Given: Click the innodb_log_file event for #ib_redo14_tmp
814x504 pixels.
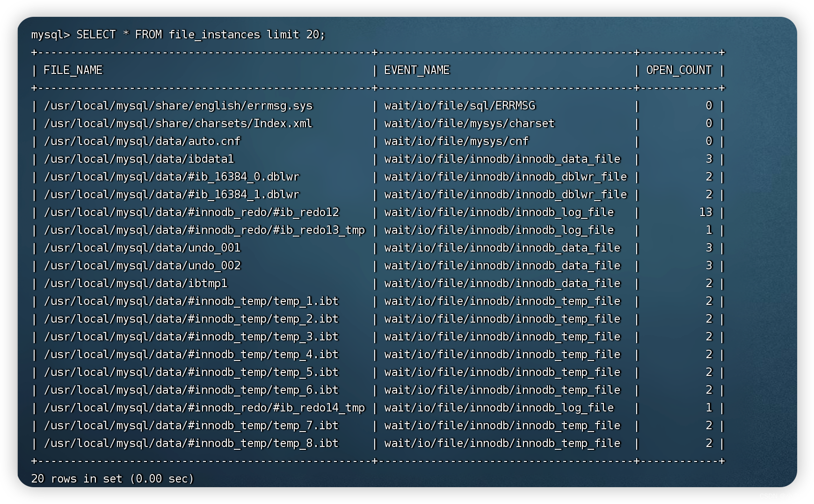Looking at the screenshot, I should [499, 408].
